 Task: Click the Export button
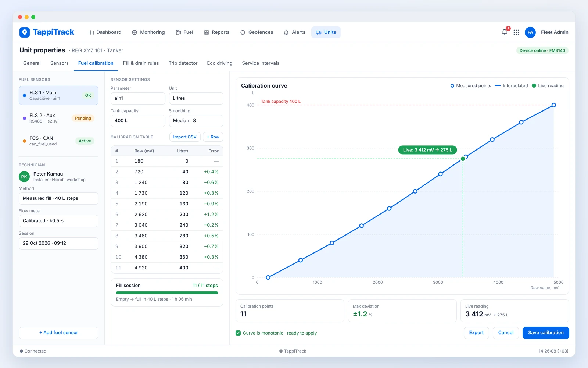(x=476, y=333)
